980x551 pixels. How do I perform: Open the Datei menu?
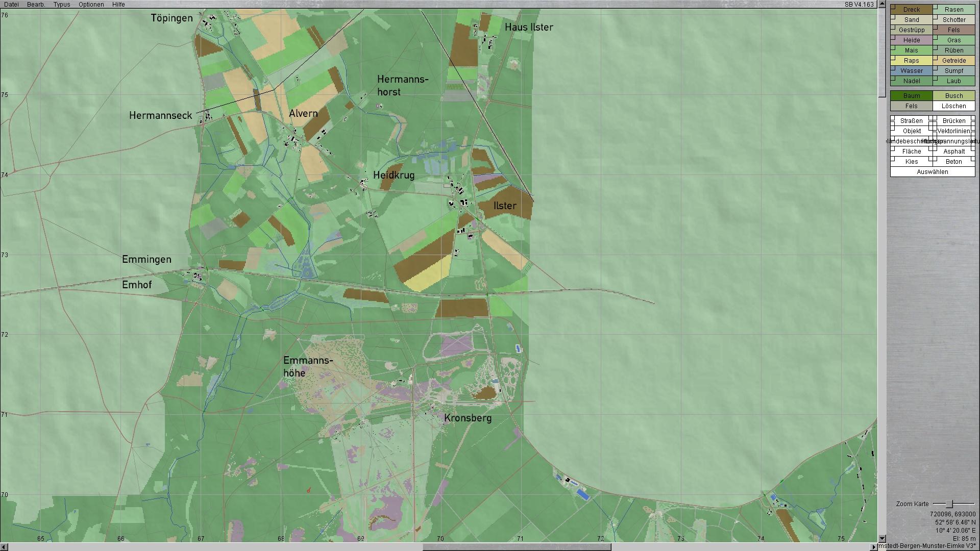pyautogui.click(x=11, y=4)
